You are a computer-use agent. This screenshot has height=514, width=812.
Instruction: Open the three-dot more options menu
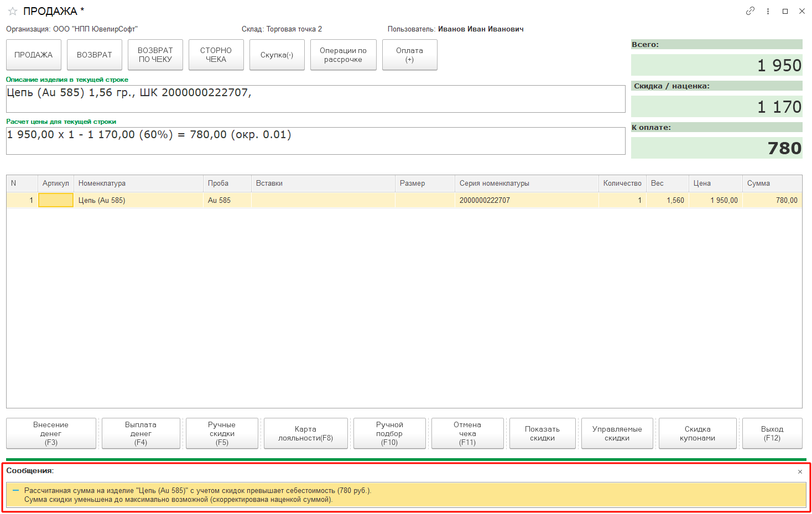point(768,11)
